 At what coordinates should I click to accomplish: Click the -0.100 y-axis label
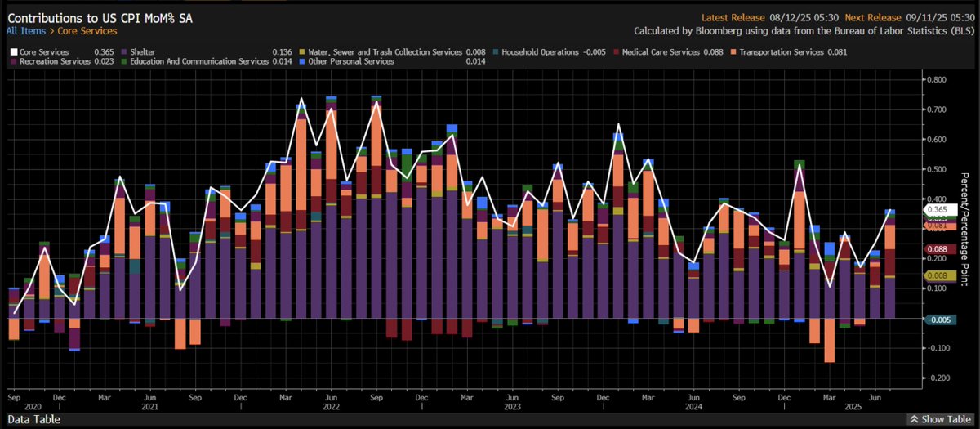(x=938, y=348)
